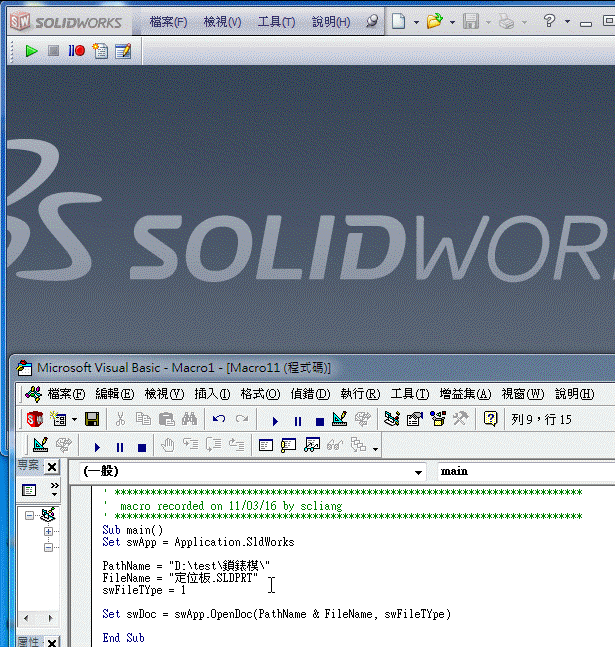The width and height of the screenshot is (615, 647).
Task: Open VBA 執行(R) menu
Action: point(360,394)
